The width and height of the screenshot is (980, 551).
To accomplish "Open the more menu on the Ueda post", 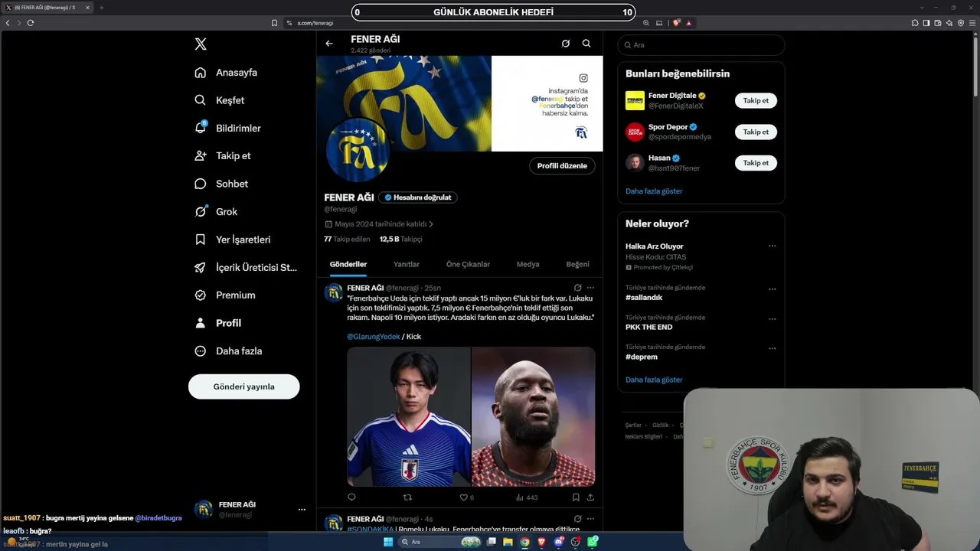I will tap(590, 288).
